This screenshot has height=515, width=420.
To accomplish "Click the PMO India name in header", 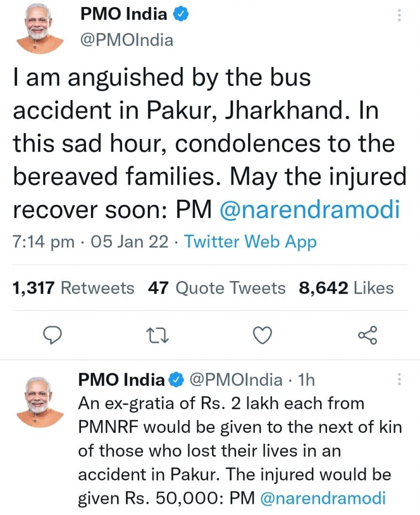I will 124,15.
